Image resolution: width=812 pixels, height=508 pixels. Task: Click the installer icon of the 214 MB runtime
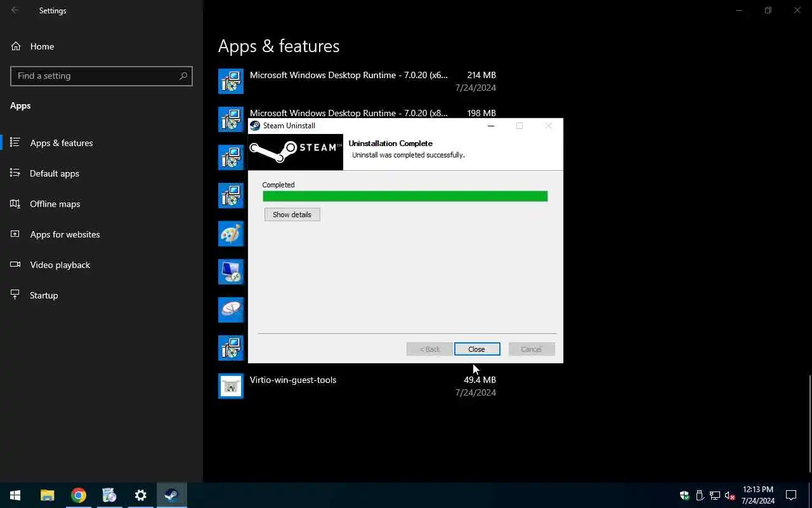click(x=231, y=81)
